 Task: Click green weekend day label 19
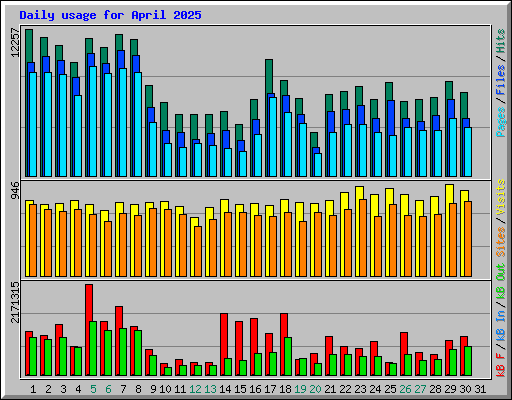[300, 389]
